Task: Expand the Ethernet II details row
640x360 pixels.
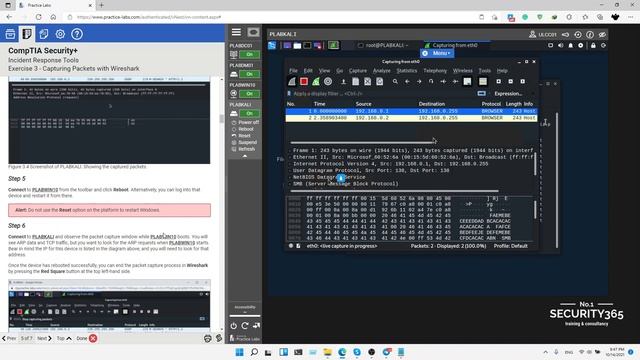Action: click(413, 157)
